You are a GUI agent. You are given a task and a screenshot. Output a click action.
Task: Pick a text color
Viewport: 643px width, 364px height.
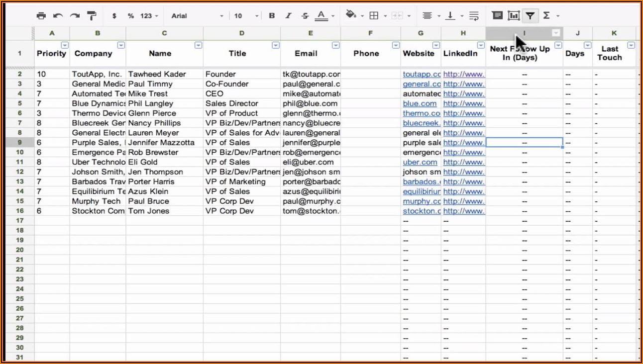click(321, 16)
